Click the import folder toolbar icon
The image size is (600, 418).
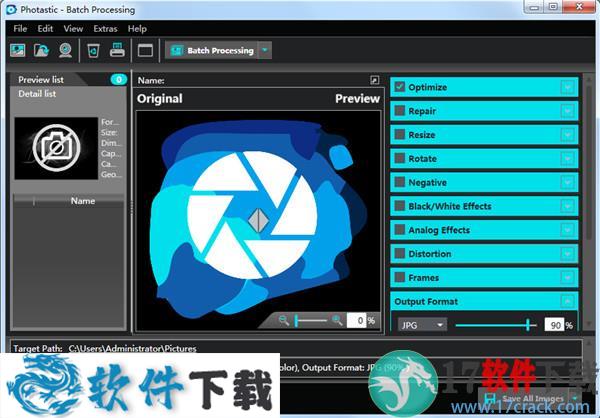41,50
